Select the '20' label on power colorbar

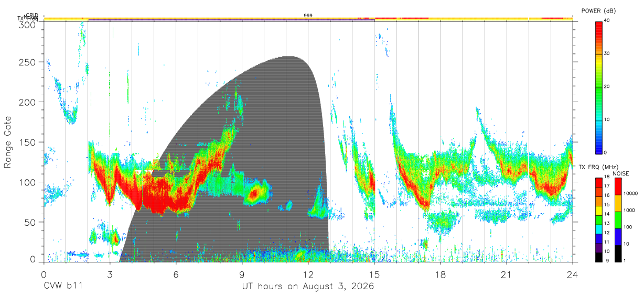click(x=607, y=87)
